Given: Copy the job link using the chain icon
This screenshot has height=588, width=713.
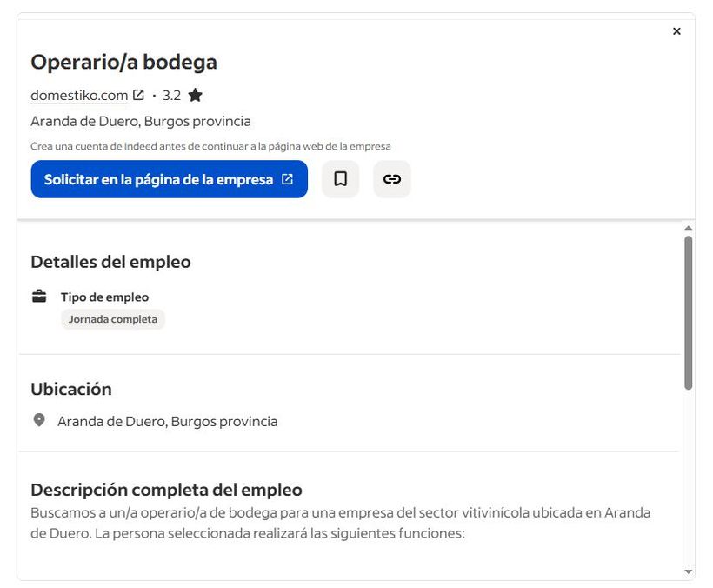Looking at the screenshot, I should (x=392, y=179).
